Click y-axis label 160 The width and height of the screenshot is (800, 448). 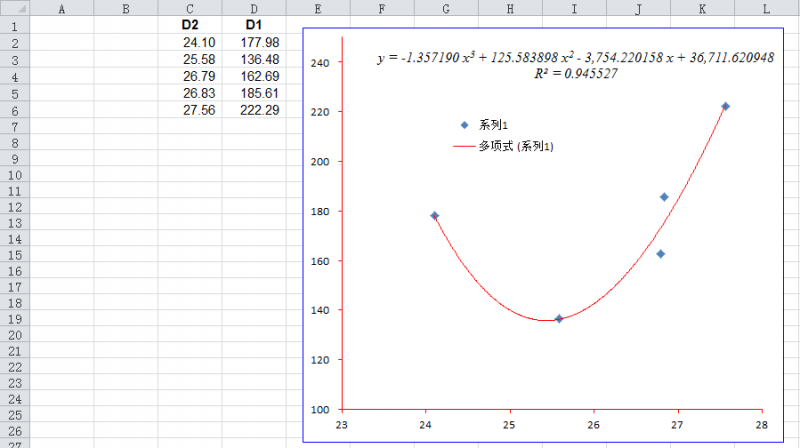320,261
